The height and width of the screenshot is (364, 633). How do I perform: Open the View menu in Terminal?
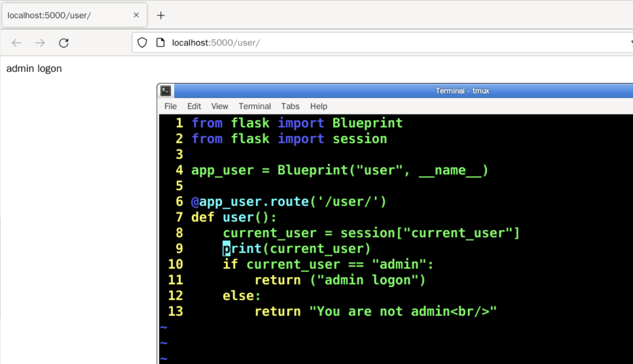220,106
